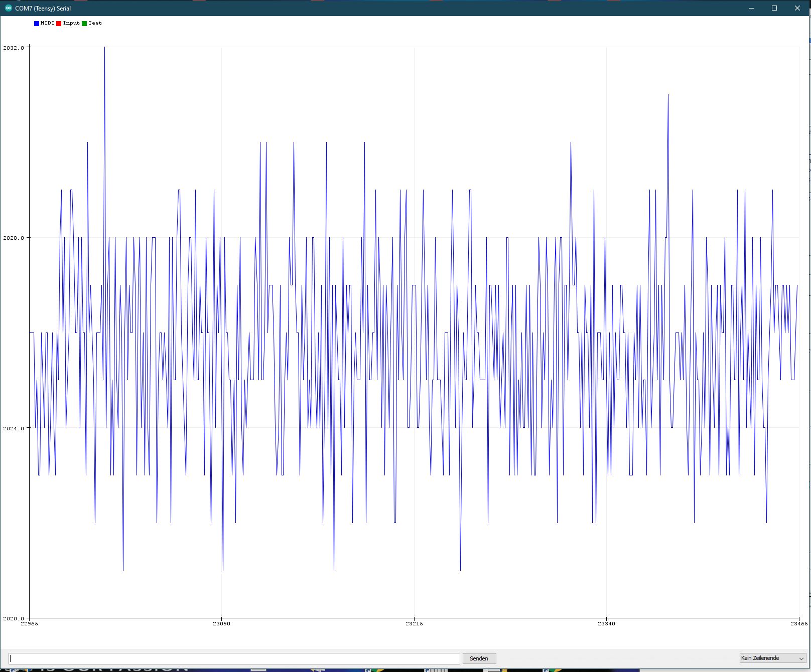Viewport: 811px width, 672px height.
Task: Maximize the serial plotter window
Action: point(774,8)
